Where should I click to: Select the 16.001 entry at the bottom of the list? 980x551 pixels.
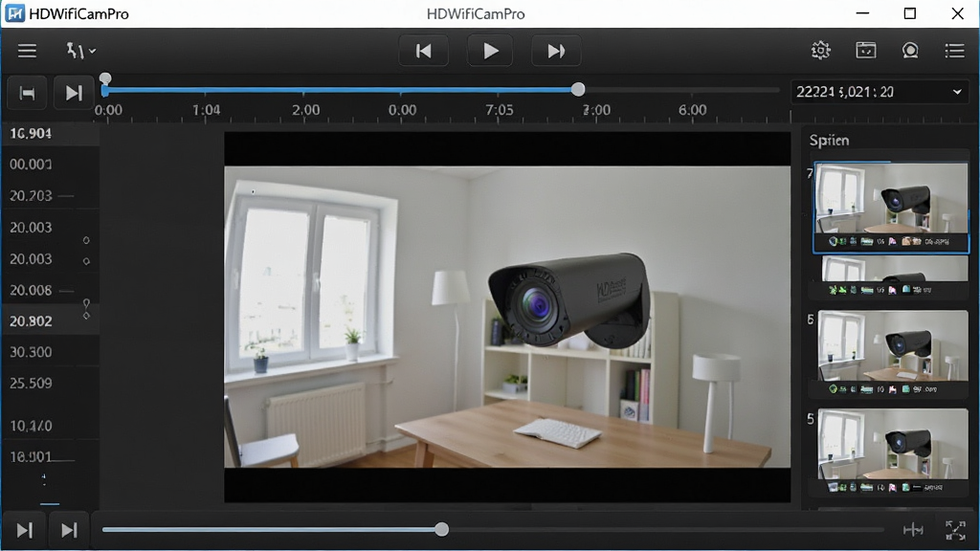pyautogui.click(x=50, y=456)
